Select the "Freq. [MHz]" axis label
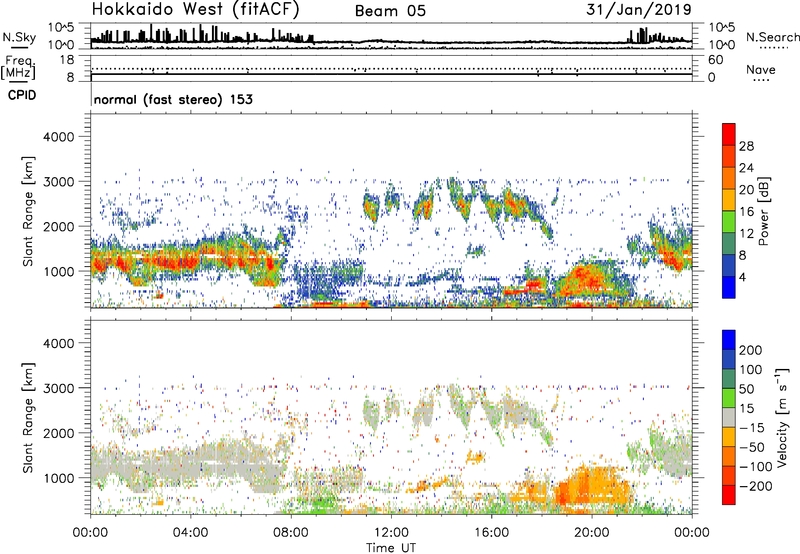The width and height of the screenshot is (800, 554). point(18,67)
